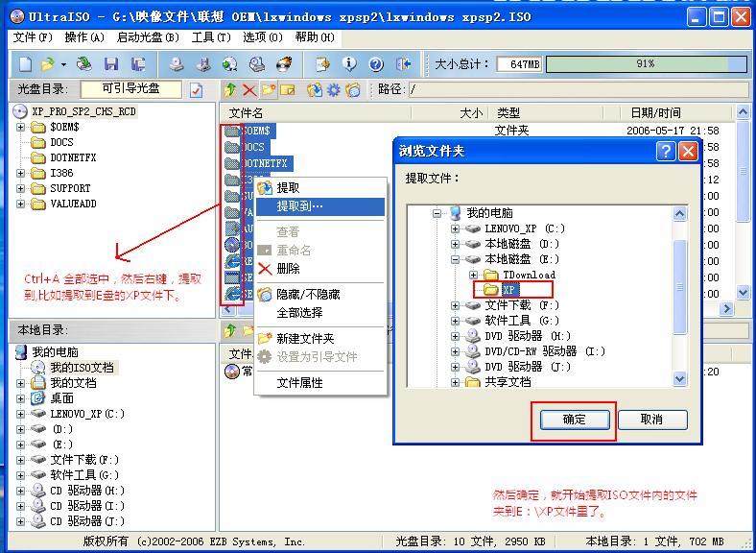Choose 提取 in the context menu
Screen dimensions: 756x553
coord(320,188)
